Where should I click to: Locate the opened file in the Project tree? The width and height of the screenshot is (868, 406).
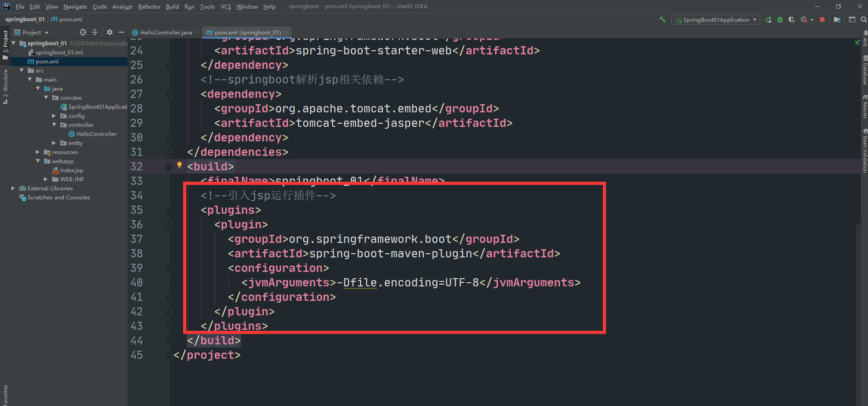click(x=82, y=32)
